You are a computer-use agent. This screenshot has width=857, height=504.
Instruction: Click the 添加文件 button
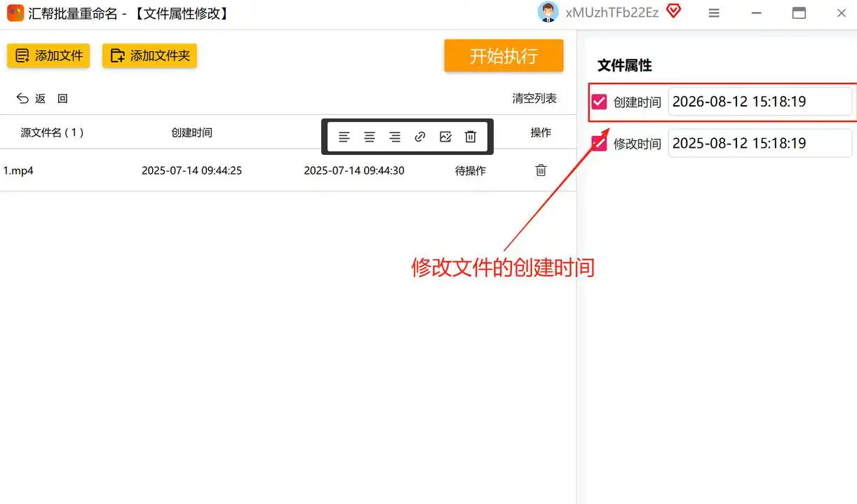[48, 55]
